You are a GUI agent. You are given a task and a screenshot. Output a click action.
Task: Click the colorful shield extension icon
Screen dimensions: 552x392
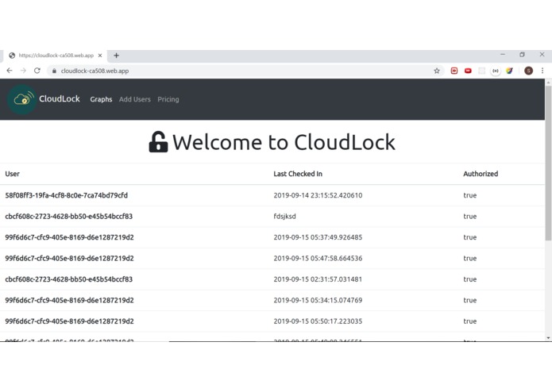coord(509,71)
